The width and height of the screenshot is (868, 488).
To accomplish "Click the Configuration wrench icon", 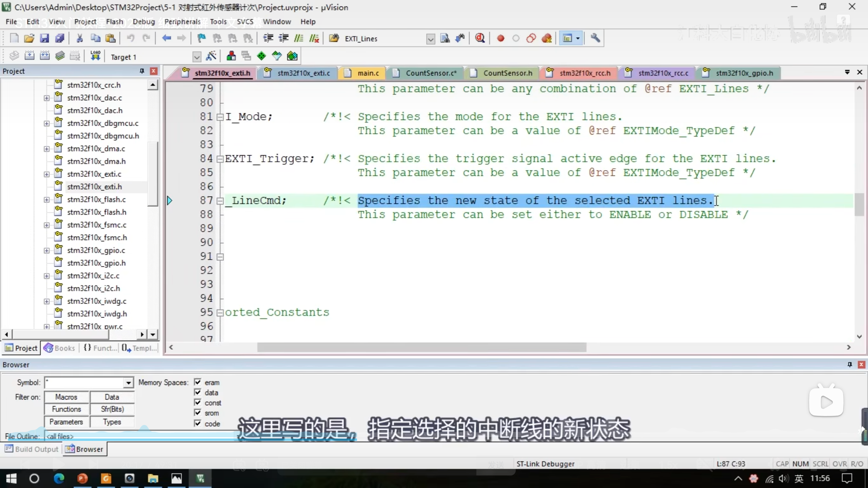I will pos(595,38).
